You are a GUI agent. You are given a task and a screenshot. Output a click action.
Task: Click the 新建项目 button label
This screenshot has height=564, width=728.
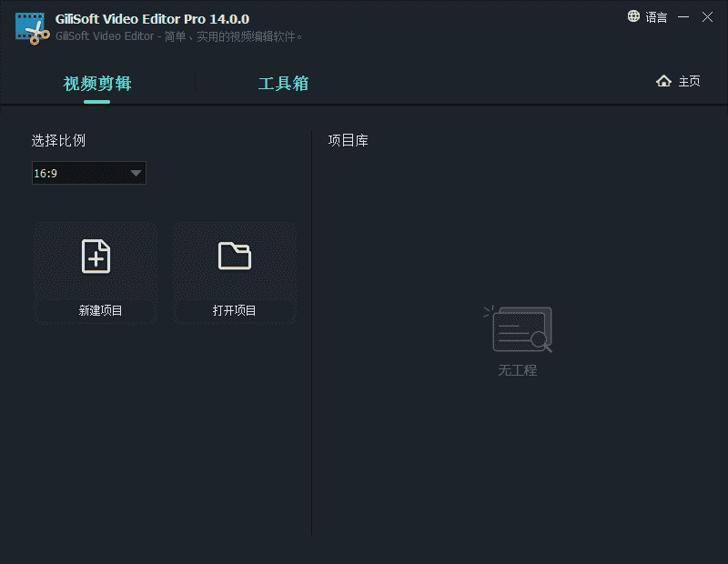point(100,310)
